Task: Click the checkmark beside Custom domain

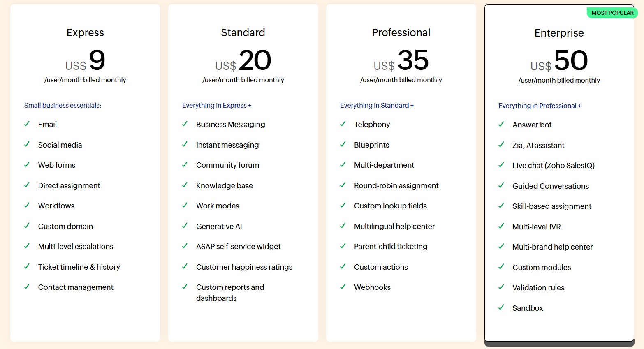Action: click(x=27, y=226)
